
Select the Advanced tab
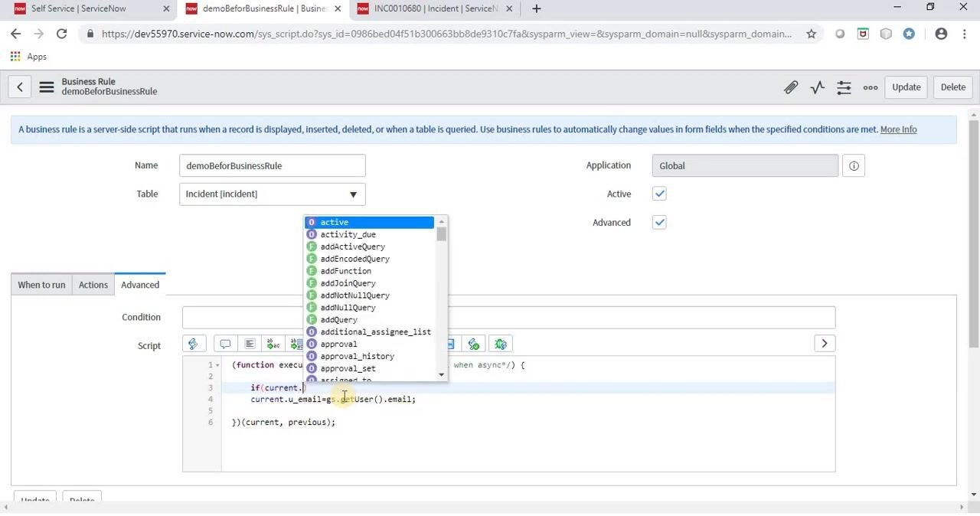click(x=140, y=285)
